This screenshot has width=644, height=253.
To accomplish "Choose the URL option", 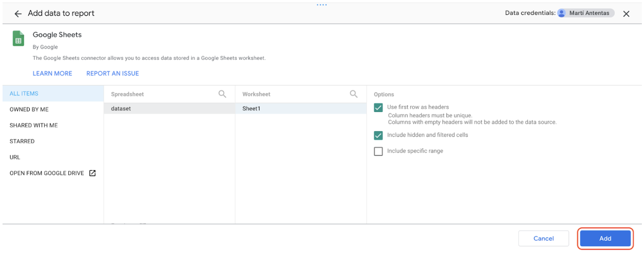I will (x=53, y=157).
